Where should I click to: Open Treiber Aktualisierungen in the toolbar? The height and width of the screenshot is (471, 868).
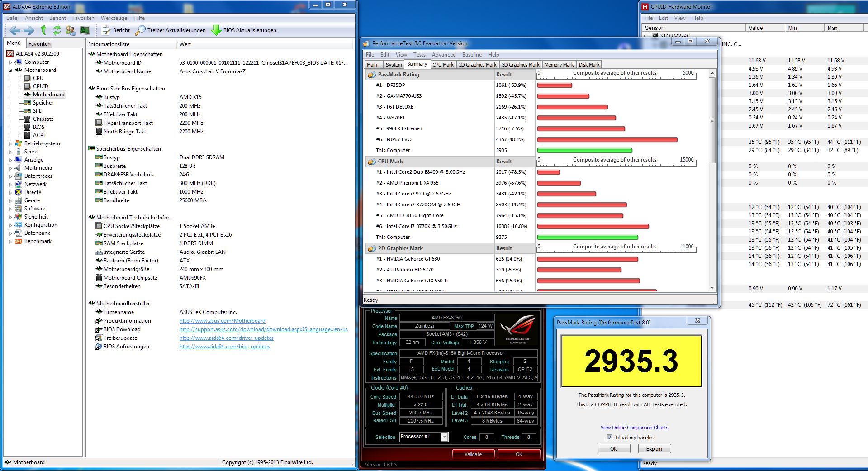[171, 30]
